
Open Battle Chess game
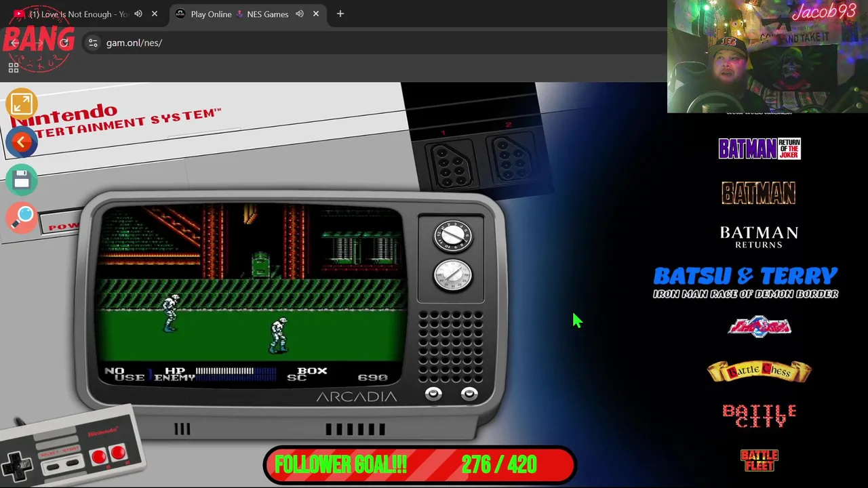pyautogui.click(x=759, y=371)
